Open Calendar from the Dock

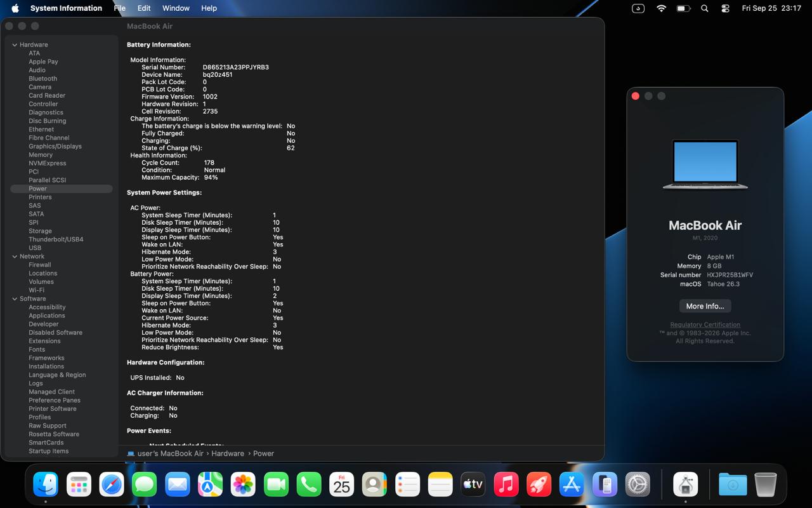[342, 485]
